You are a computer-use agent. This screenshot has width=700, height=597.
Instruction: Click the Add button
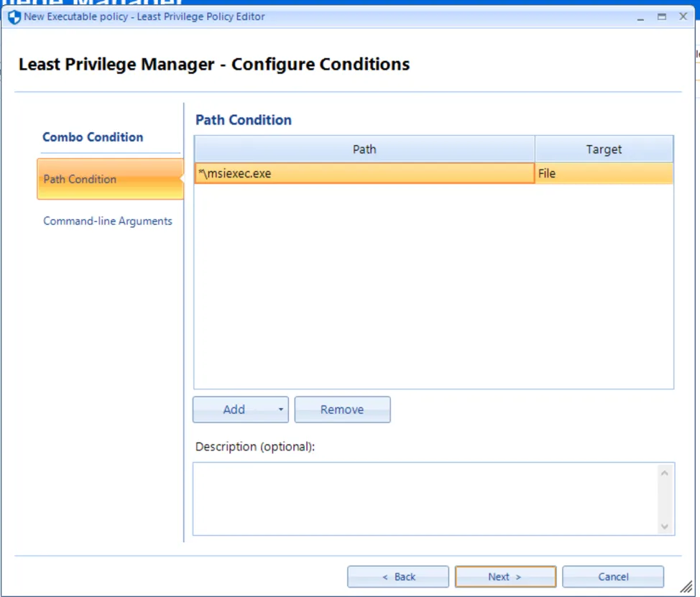pyautogui.click(x=234, y=409)
